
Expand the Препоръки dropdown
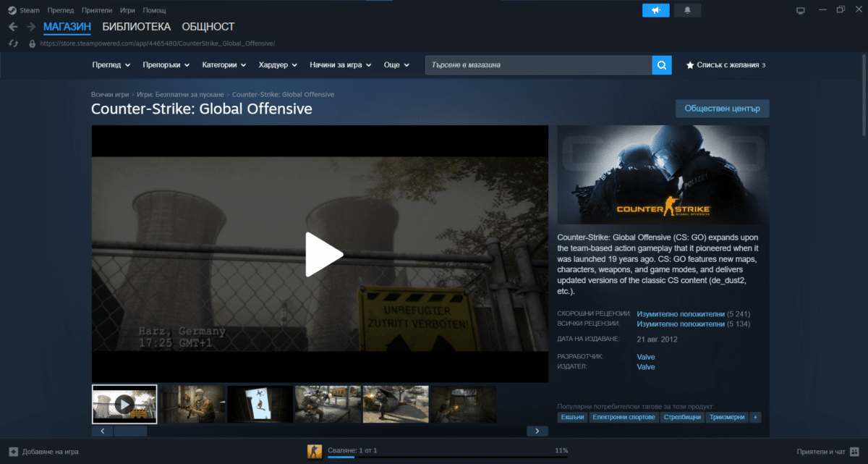pos(166,65)
